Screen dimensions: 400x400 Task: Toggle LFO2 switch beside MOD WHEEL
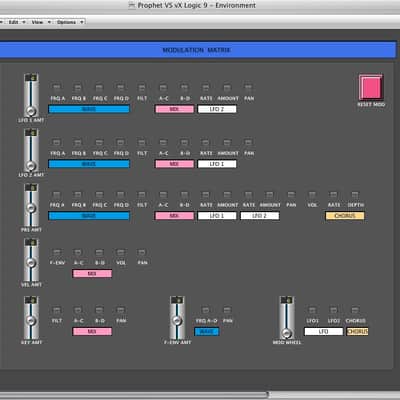coord(334,310)
